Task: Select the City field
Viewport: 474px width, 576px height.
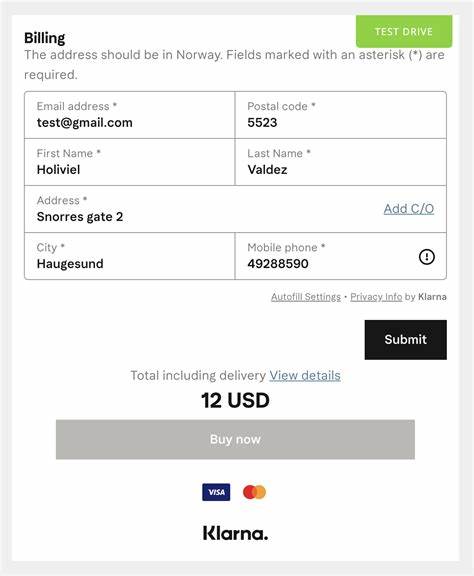Action: [130, 256]
